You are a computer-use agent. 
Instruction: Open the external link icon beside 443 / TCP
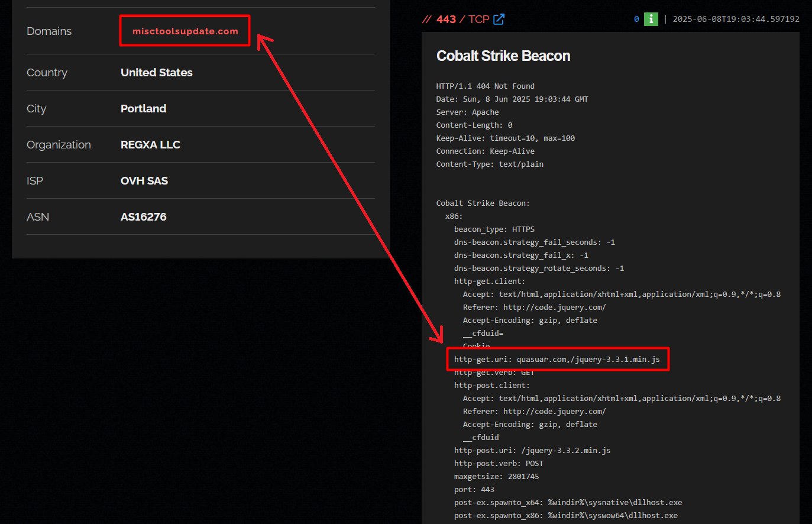[x=499, y=20]
